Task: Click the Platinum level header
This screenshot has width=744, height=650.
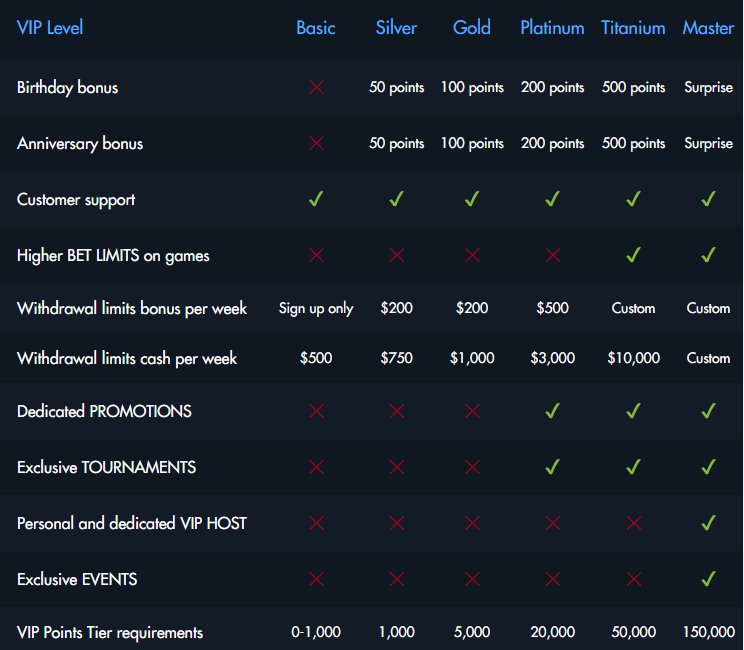Action: point(552,28)
